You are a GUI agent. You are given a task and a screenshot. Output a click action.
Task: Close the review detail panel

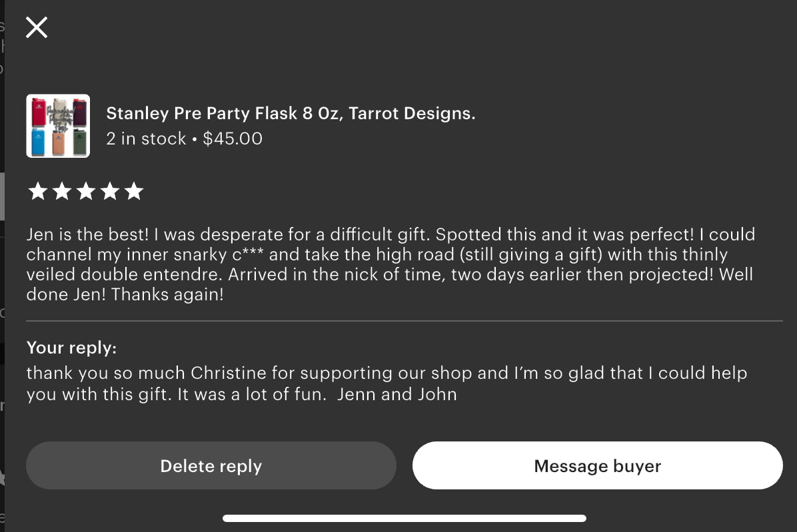click(37, 27)
